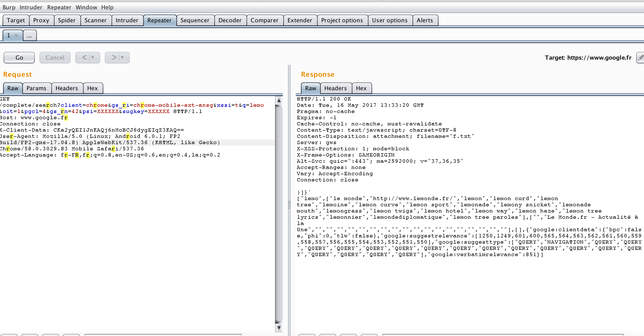This screenshot has width=644, height=336.
Task: Switch to the Scanner tab
Action: (95, 20)
